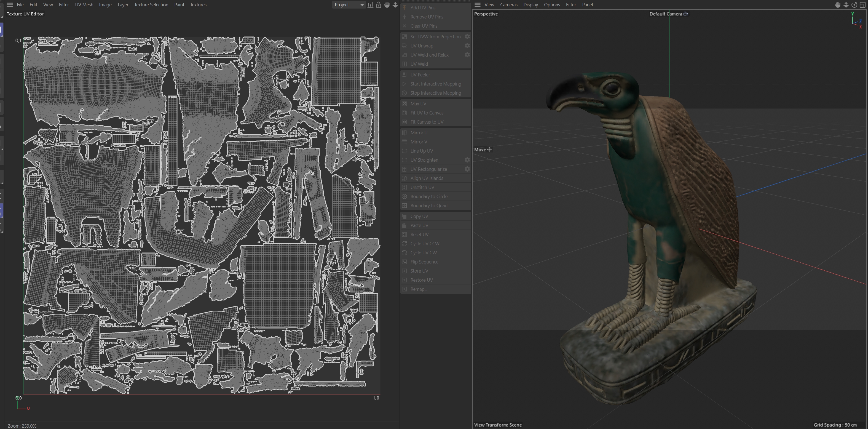Toggle Default Camera link icon

686,14
